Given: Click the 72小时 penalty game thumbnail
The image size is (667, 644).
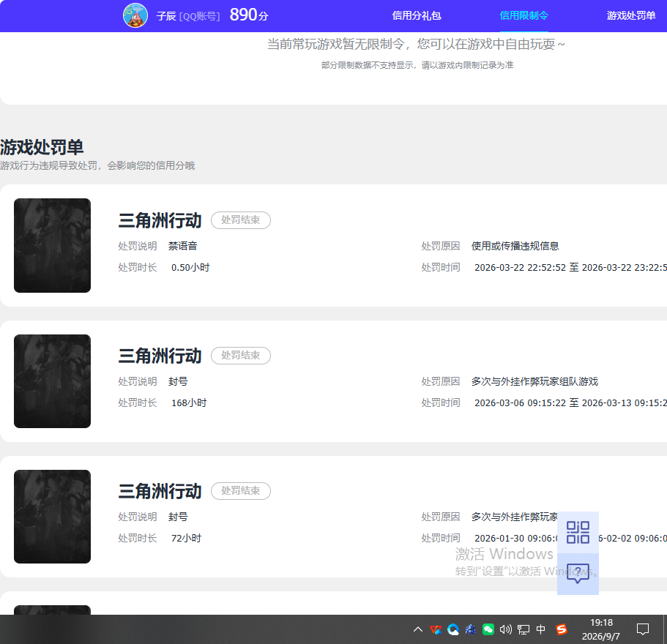Looking at the screenshot, I should click(52, 517).
